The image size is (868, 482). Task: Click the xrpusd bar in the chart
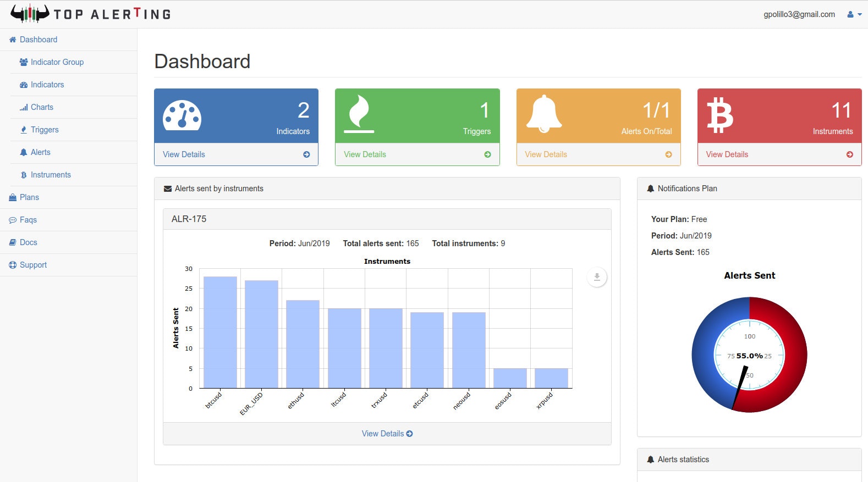pyautogui.click(x=551, y=378)
